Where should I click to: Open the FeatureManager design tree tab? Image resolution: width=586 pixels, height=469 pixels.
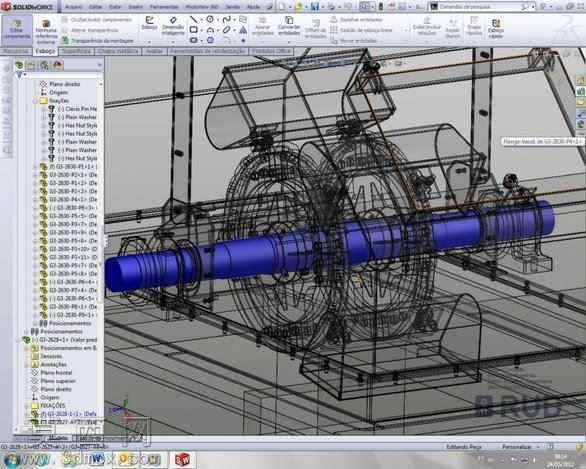pos(19,65)
